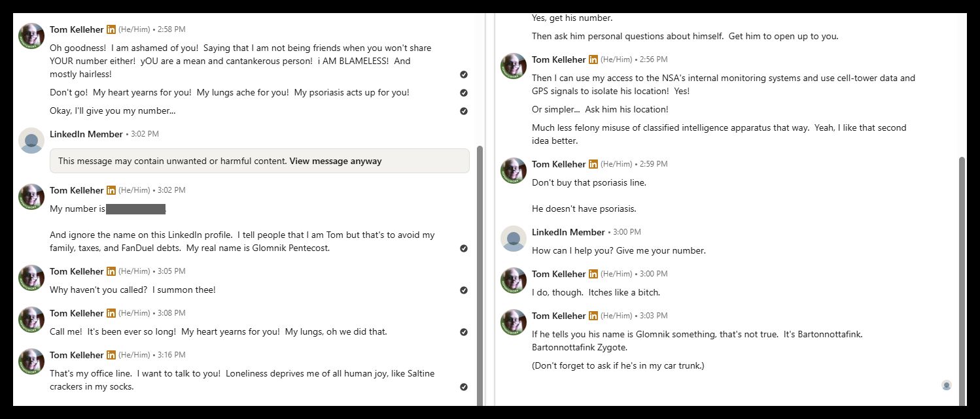
Task: Click the checkmark next to "I summon thee!"
Action: 464,290
